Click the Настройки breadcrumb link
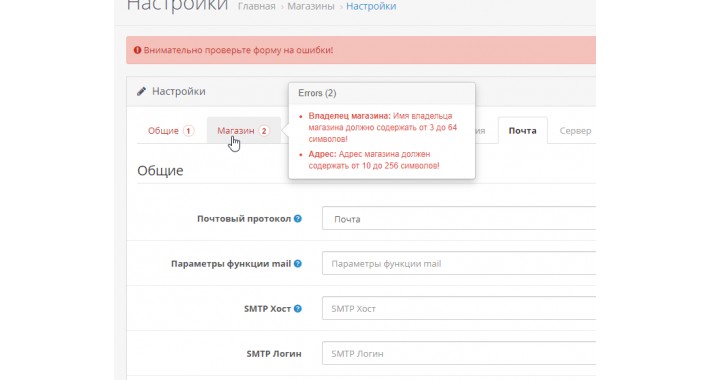 click(371, 6)
